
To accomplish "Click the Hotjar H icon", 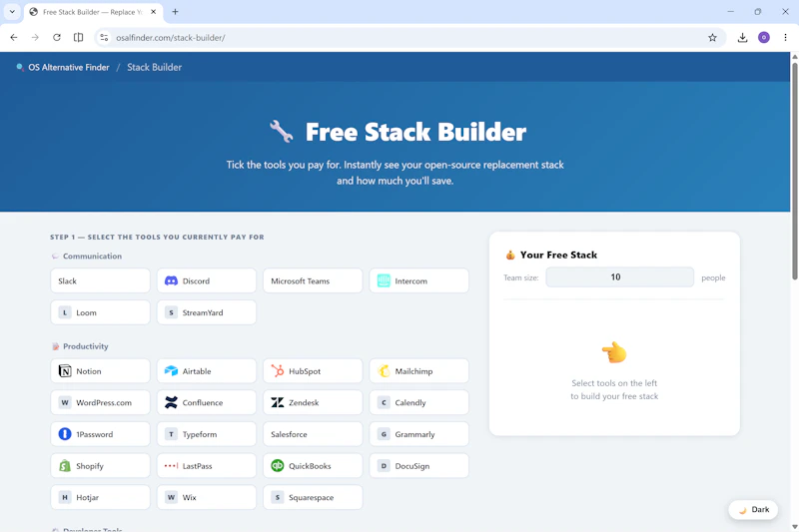I will click(x=65, y=497).
